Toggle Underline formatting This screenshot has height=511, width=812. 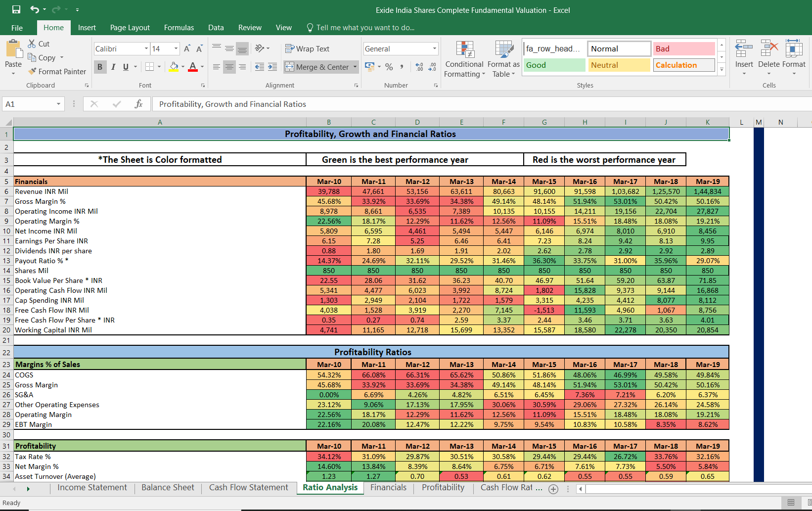(x=126, y=67)
